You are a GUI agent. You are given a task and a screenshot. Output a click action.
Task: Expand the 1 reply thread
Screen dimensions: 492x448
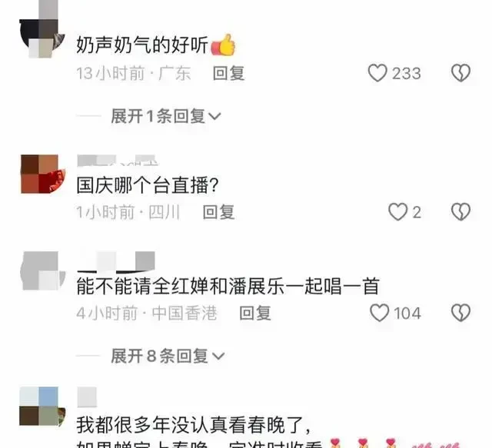(166, 116)
